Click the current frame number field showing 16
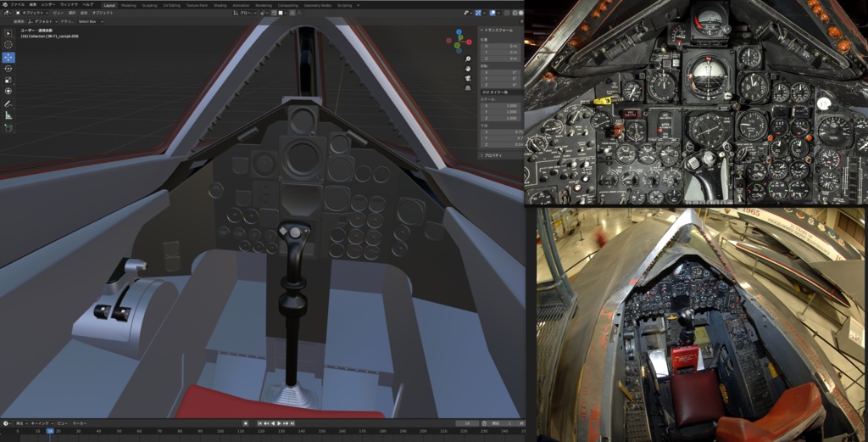This screenshot has width=868, height=442. (467, 423)
